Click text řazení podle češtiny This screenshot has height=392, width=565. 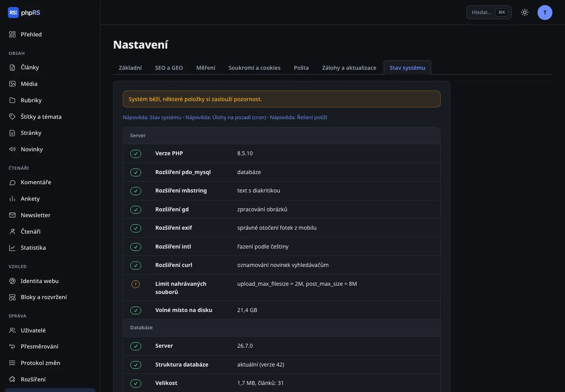(263, 247)
